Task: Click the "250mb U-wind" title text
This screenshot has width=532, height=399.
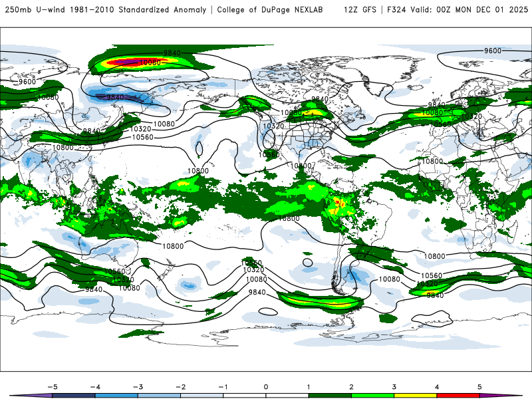Action: [x=35, y=9]
